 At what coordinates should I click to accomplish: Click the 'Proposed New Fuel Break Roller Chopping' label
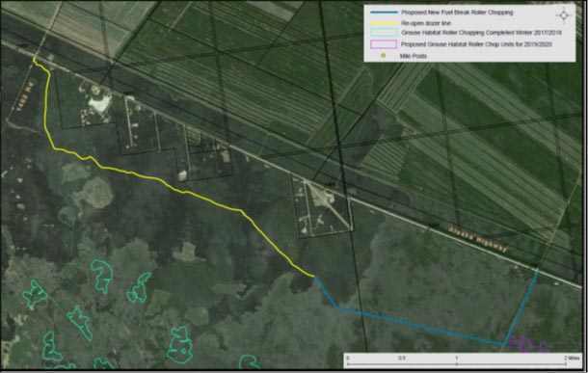pos(457,13)
